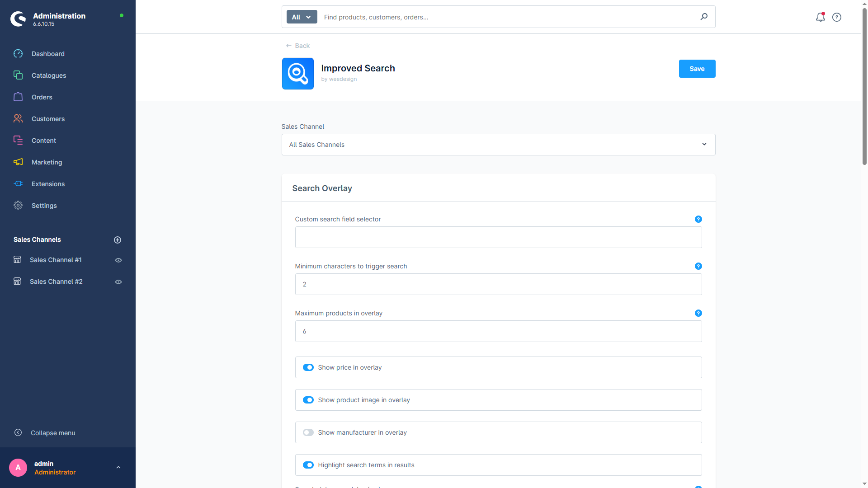Viewport: 868px width, 488px height.
Task: Expand the All search type filter dropdown
Action: (302, 17)
